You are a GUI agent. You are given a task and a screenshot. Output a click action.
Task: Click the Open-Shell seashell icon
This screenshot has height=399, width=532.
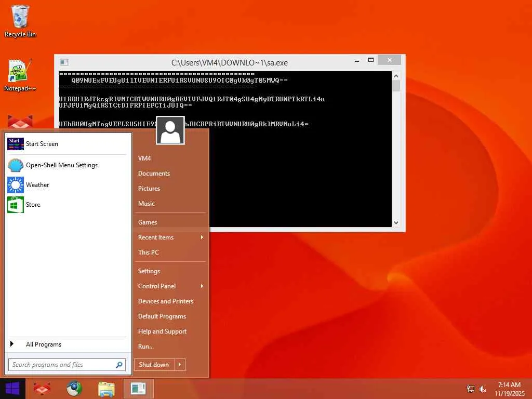tap(15, 165)
